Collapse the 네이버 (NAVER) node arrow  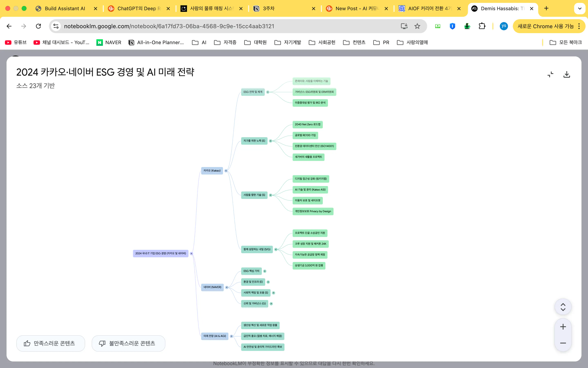tap(227, 287)
